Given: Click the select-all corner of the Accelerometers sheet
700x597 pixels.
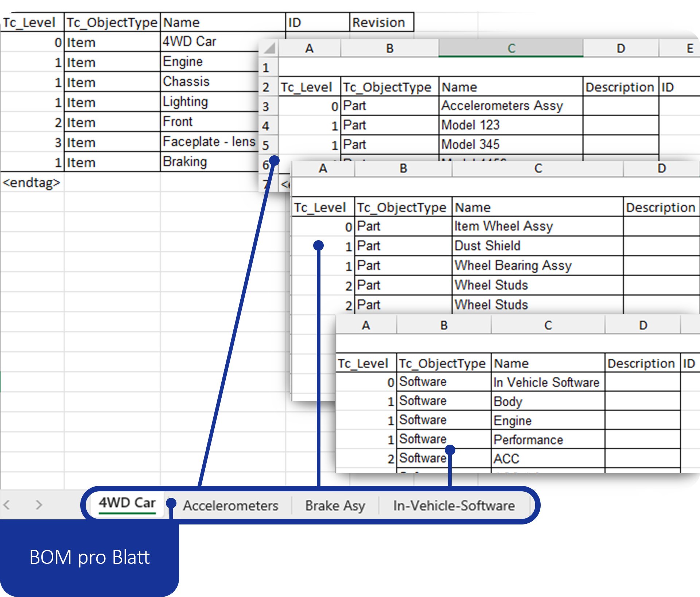Looking at the screenshot, I should point(269,48).
